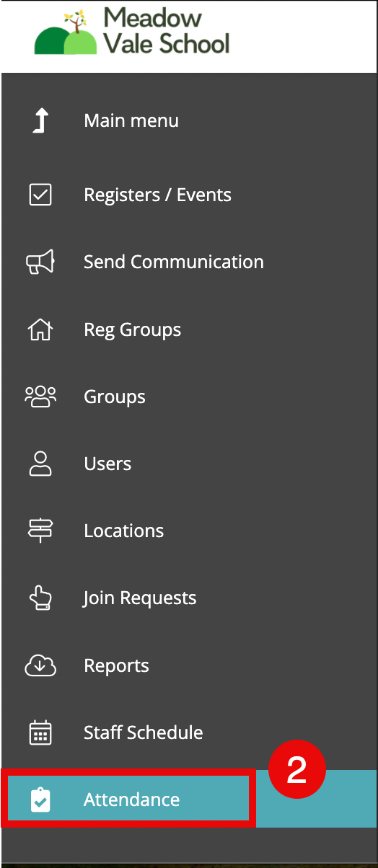Click the Main menu up-arrow icon
This screenshot has width=378, height=868.
tap(40, 120)
